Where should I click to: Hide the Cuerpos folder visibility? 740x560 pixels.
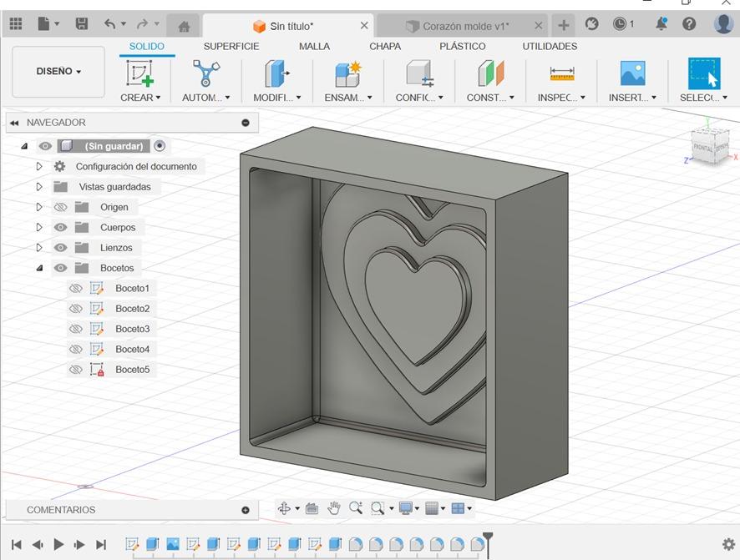pos(60,227)
